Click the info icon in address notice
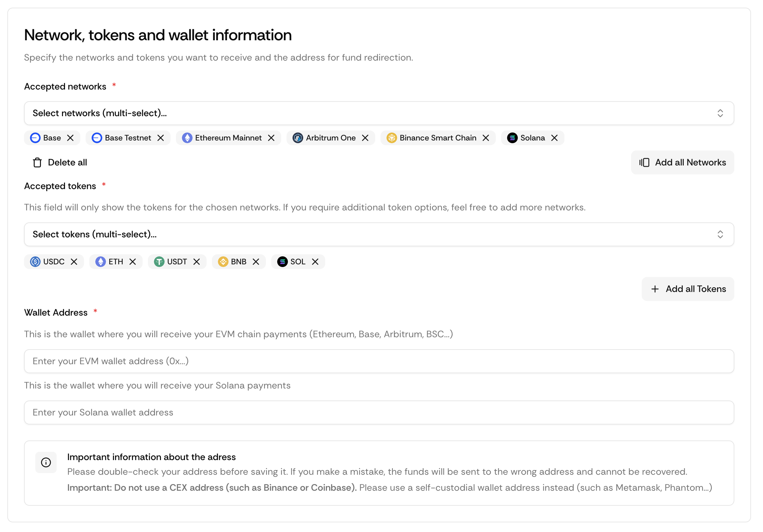The width and height of the screenshot is (763, 532). point(46,462)
